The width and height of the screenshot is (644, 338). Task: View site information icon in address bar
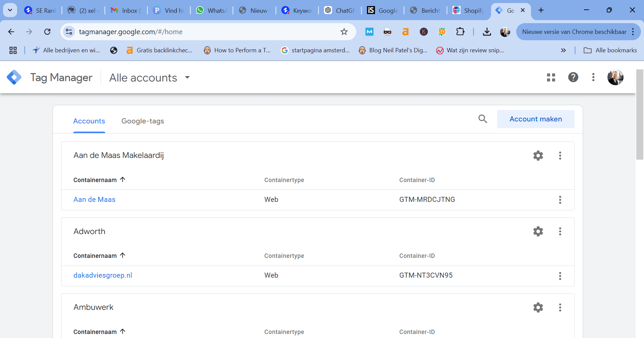click(x=69, y=32)
